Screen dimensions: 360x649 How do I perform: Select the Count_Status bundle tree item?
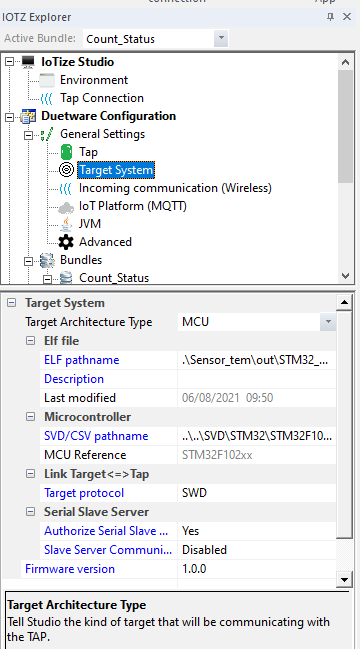(114, 278)
